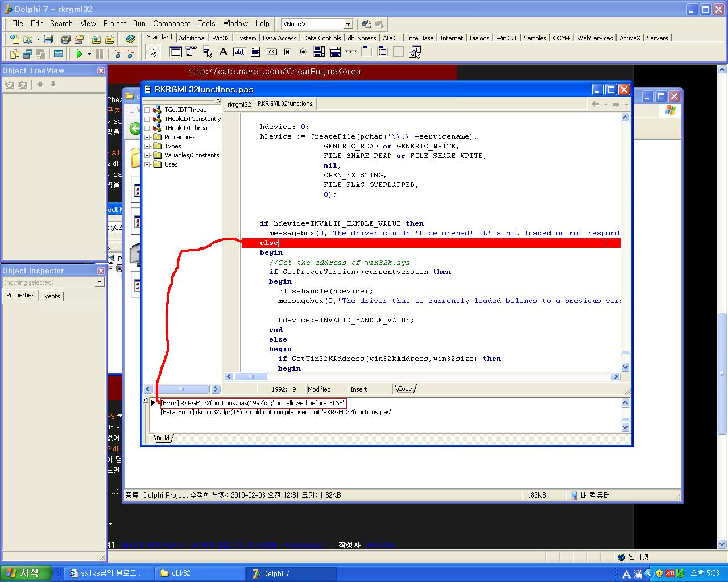Screen dimensions: 728x582
Task: Click the View Unit toolbar icon
Action: coord(14,54)
